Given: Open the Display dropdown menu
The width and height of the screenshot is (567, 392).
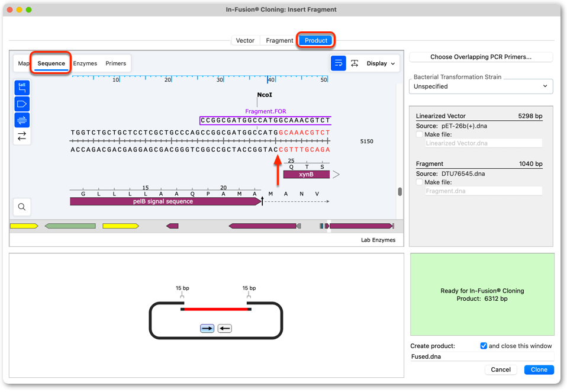Looking at the screenshot, I should coord(381,63).
